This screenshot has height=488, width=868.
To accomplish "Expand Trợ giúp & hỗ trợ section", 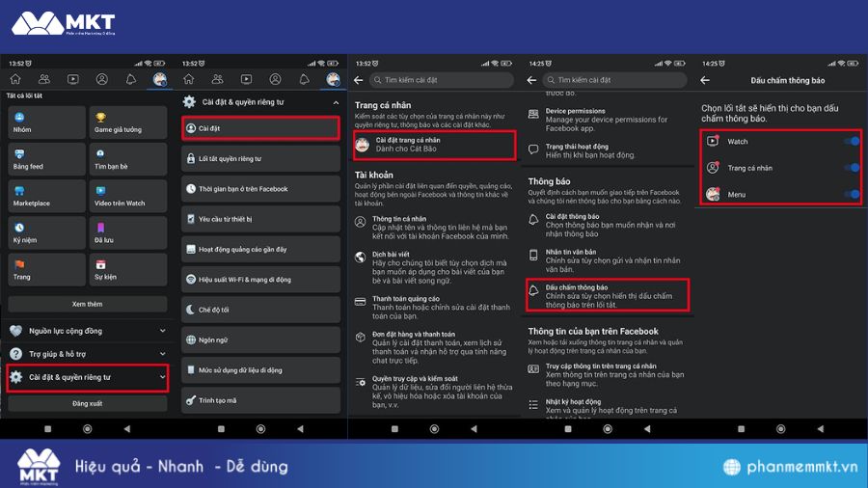I will click(88, 354).
